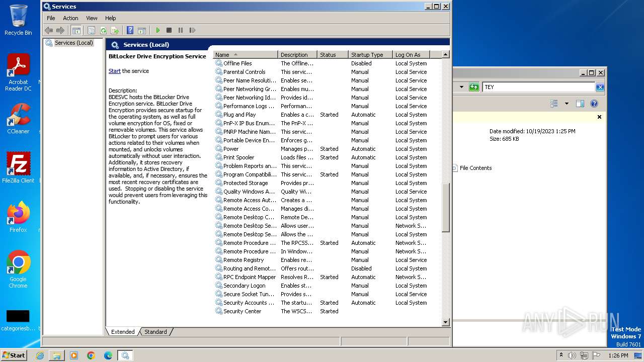Select the Power service row

(x=328, y=149)
